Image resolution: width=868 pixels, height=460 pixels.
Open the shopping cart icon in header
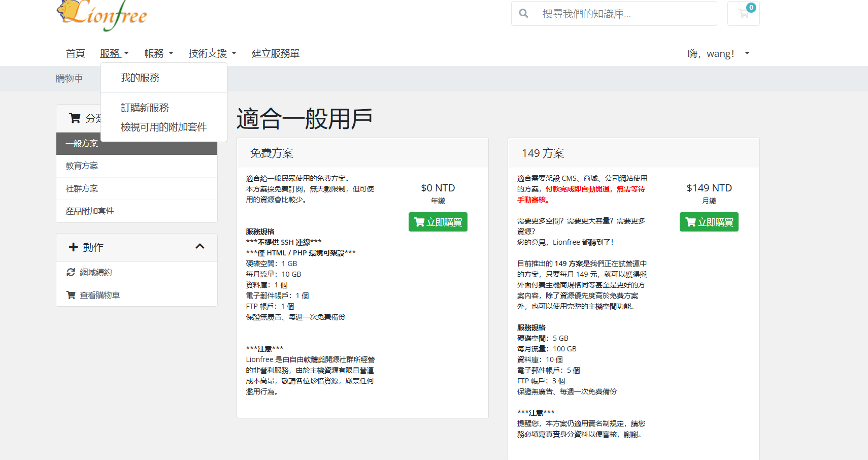743,14
